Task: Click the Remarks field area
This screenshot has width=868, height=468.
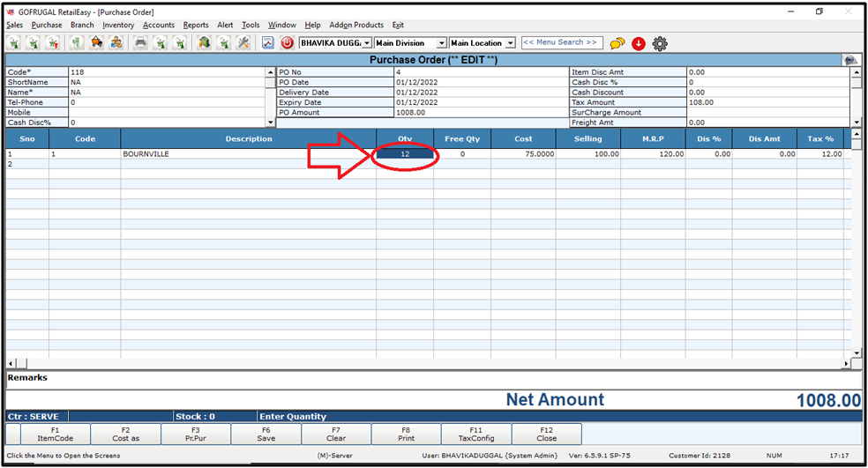Action: pos(433,380)
